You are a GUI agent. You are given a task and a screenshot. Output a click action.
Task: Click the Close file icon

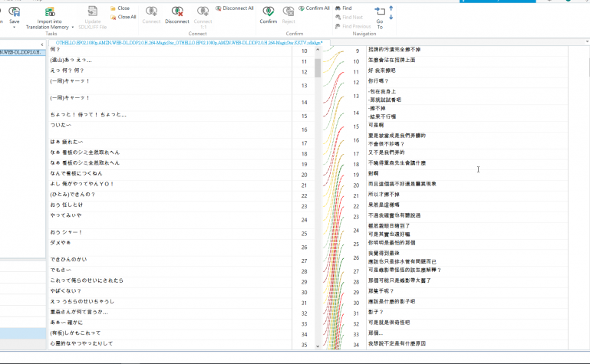pyautogui.click(x=113, y=8)
